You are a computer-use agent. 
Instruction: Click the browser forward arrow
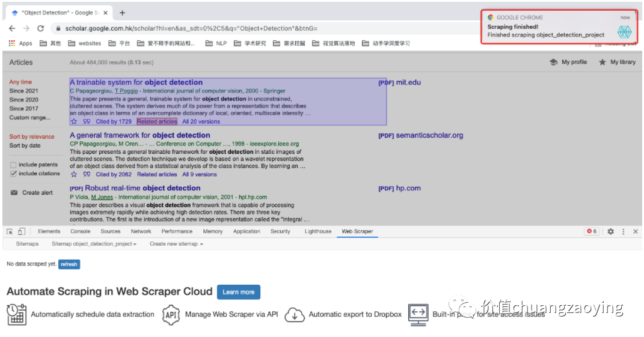[x=26, y=28]
